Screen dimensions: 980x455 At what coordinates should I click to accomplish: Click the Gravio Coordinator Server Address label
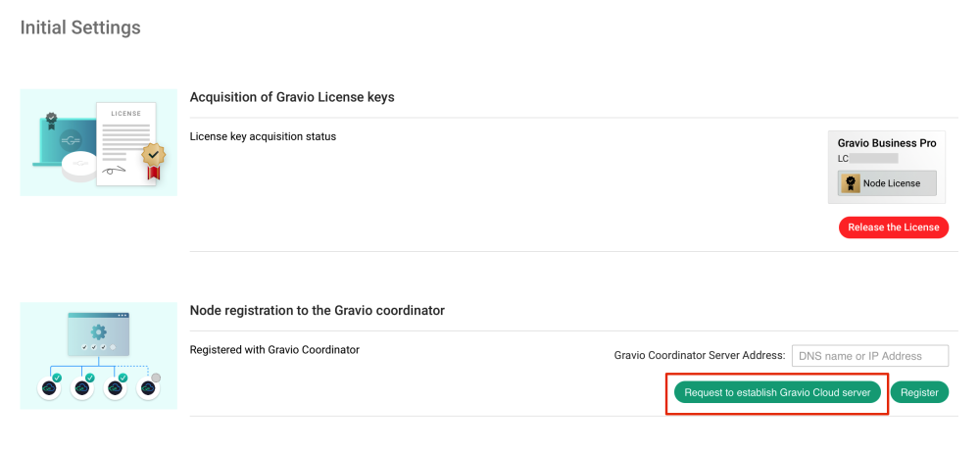[700, 355]
